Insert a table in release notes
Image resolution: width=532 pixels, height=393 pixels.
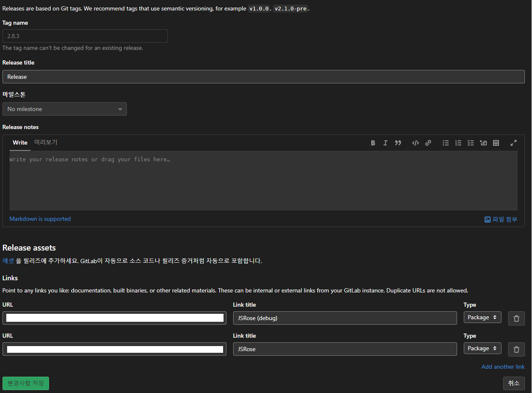coord(496,142)
